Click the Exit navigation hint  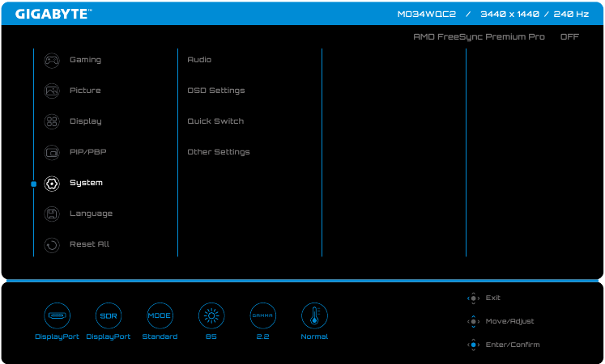pyautogui.click(x=486, y=298)
